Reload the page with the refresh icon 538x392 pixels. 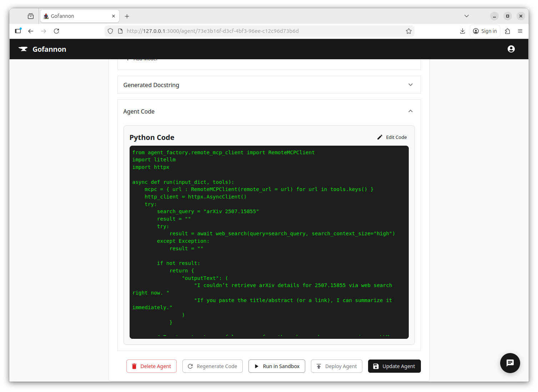coord(56,31)
